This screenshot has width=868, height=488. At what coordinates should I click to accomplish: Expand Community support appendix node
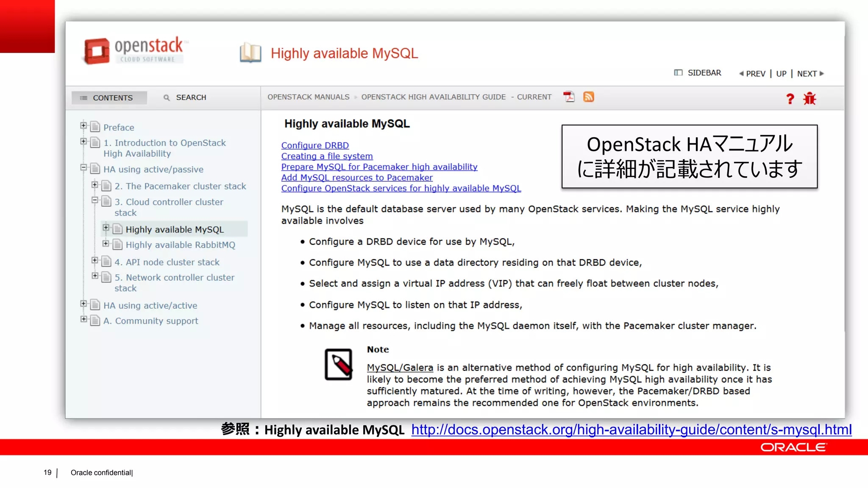83,319
